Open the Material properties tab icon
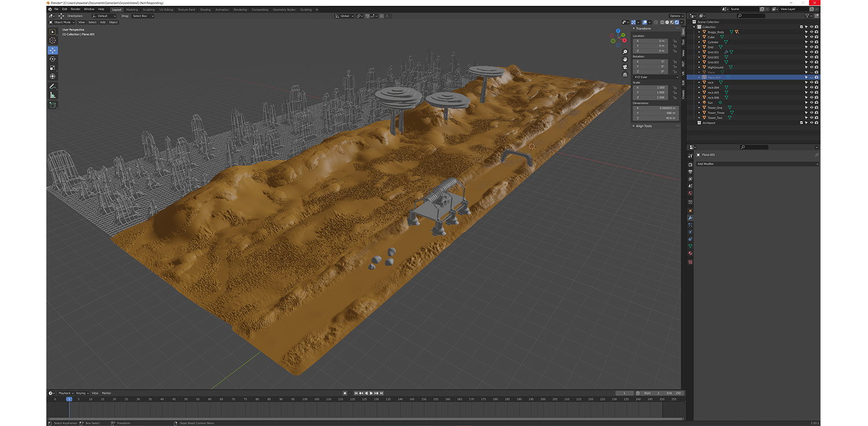868x426 pixels. 690,253
